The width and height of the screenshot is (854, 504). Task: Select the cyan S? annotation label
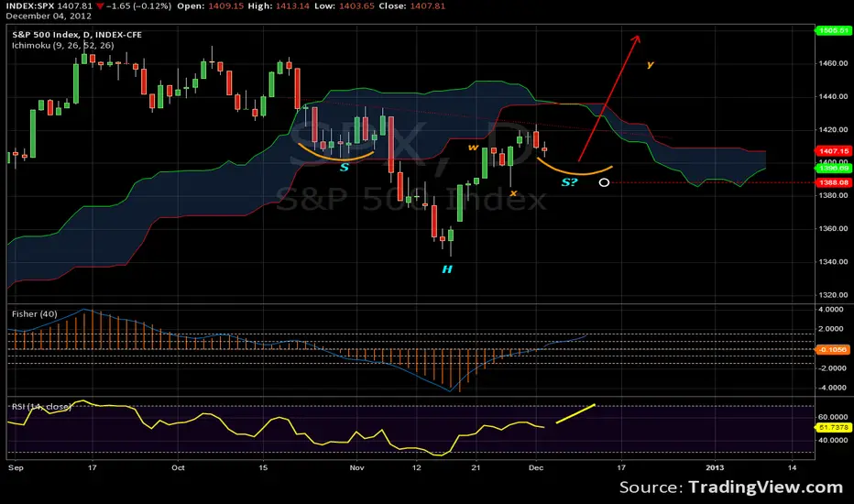pos(569,182)
